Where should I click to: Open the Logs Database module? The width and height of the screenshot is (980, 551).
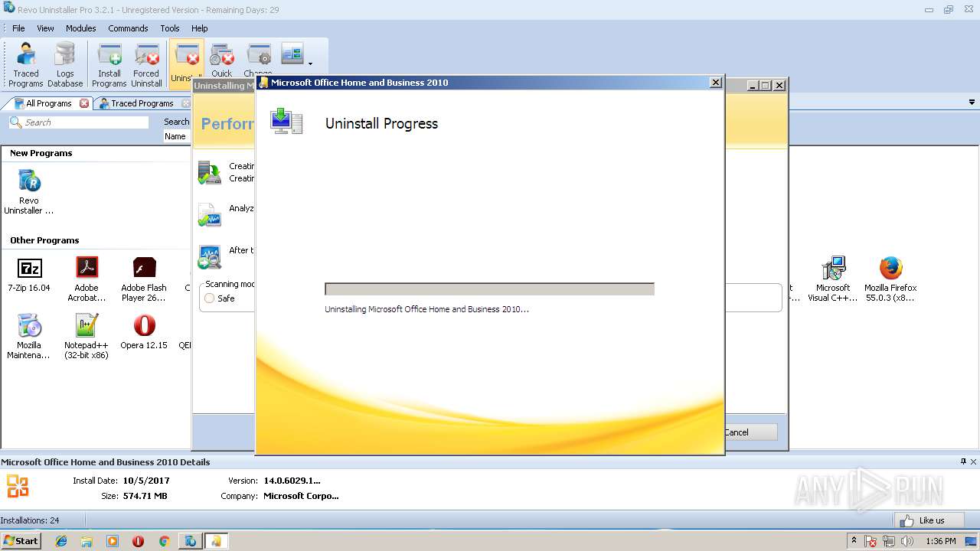coord(65,65)
